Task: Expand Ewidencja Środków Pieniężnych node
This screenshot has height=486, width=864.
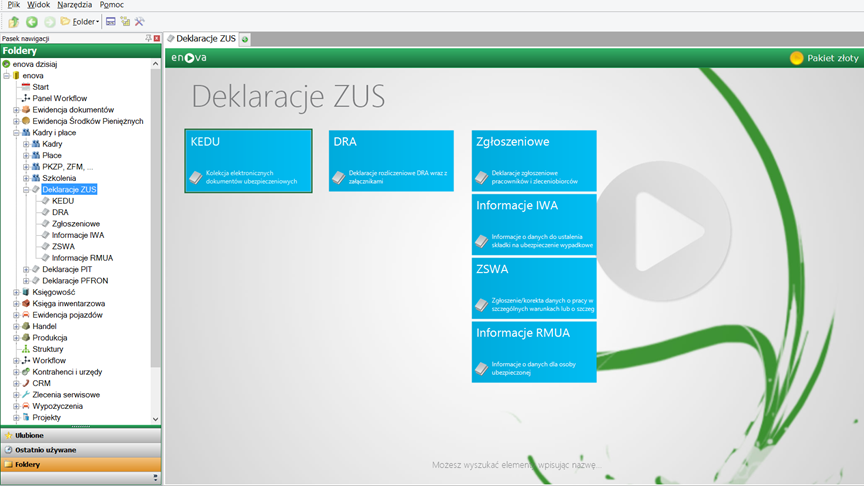Action: click(17, 121)
